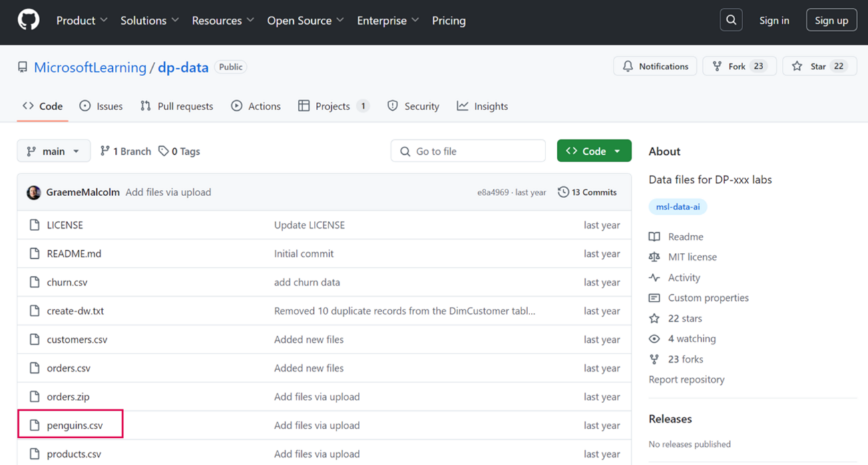
Task: Click the fork icon in the Fork button
Action: coord(717,66)
